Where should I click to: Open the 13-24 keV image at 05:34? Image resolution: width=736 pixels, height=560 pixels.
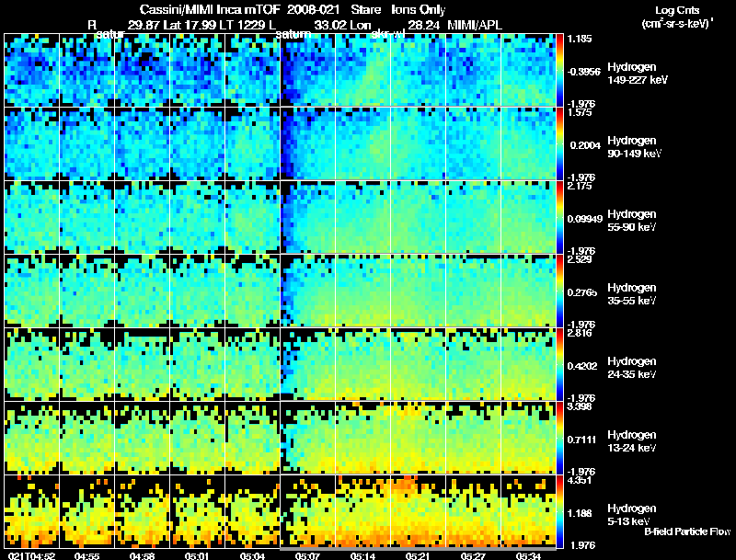tap(528, 438)
